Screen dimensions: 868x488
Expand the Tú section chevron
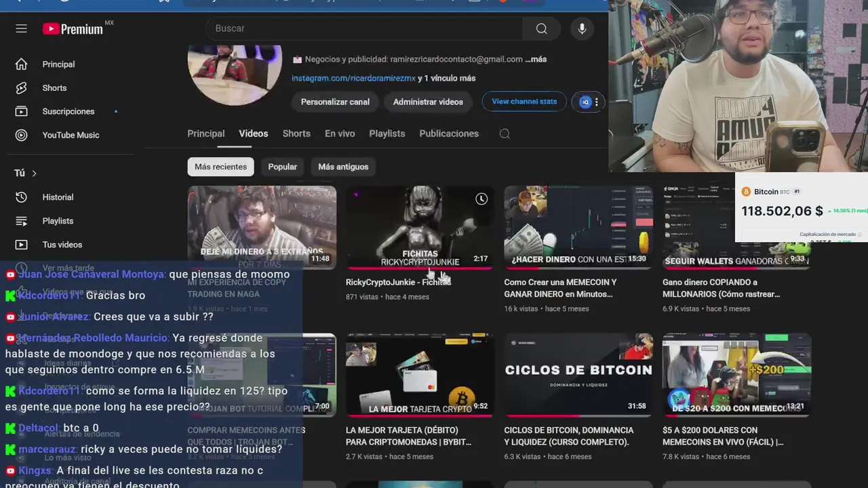34,174
